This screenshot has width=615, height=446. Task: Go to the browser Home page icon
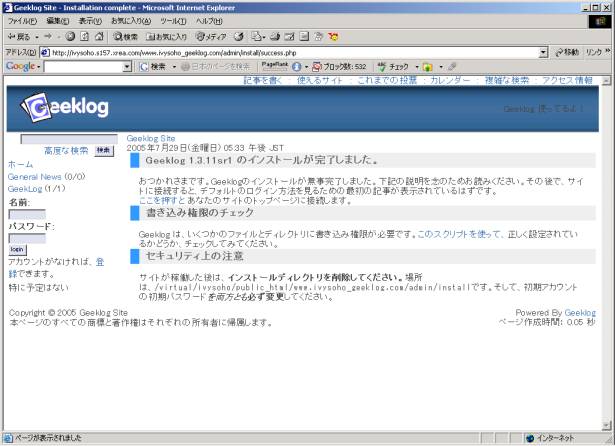[x=99, y=36]
